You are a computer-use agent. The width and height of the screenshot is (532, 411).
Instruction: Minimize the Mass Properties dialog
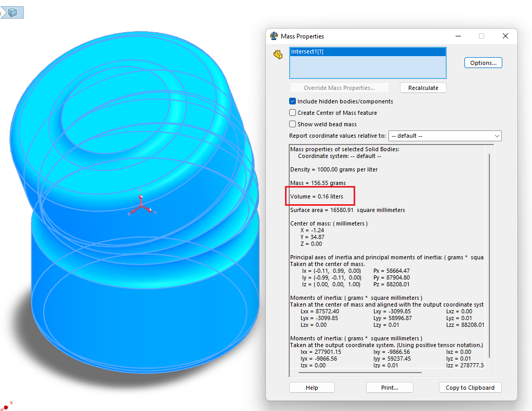[x=458, y=36]
